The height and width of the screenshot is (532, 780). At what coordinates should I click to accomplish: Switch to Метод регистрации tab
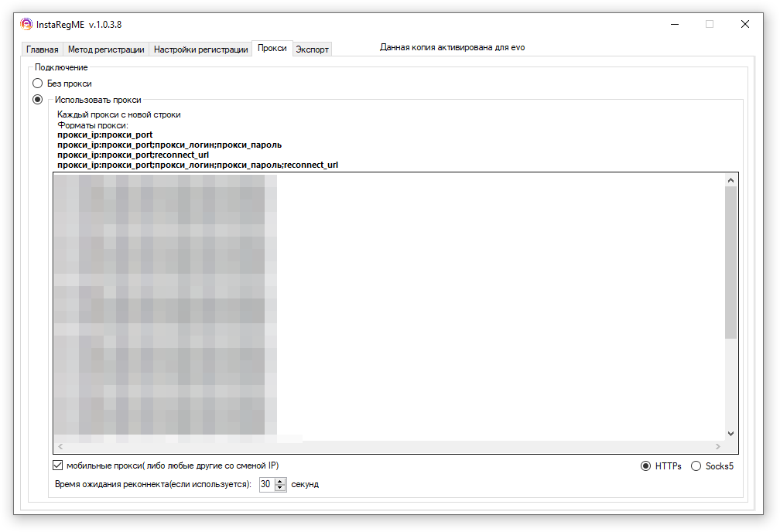coord(106,49)
